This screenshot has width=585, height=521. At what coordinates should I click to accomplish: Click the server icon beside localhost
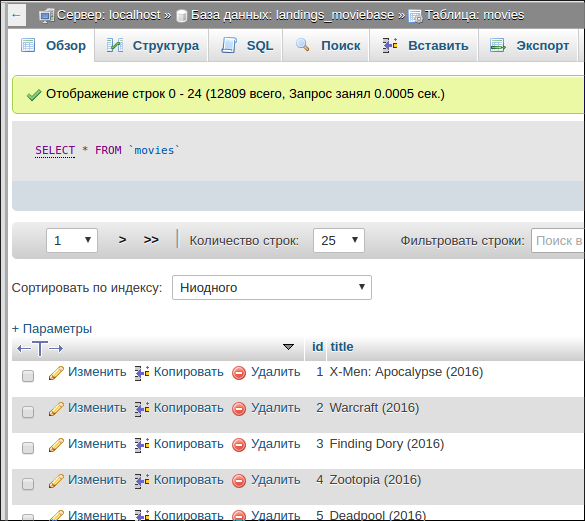(46, 16)
